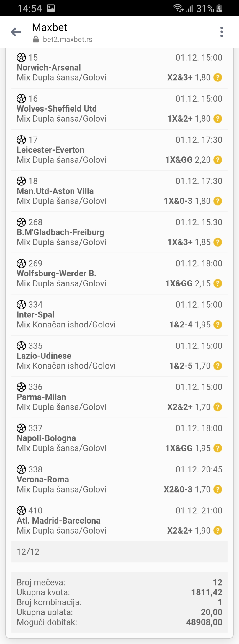The height and width of the screenshot is (644, 239).
Task: Tap the question mark beside 1X&GG 2,20
Action: (x=218, y=160)
